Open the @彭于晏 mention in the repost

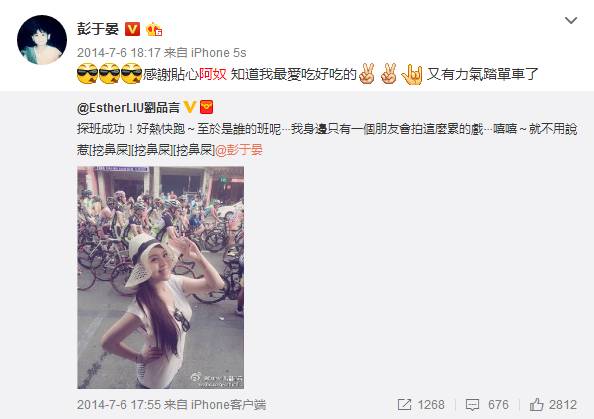(239, 150)
